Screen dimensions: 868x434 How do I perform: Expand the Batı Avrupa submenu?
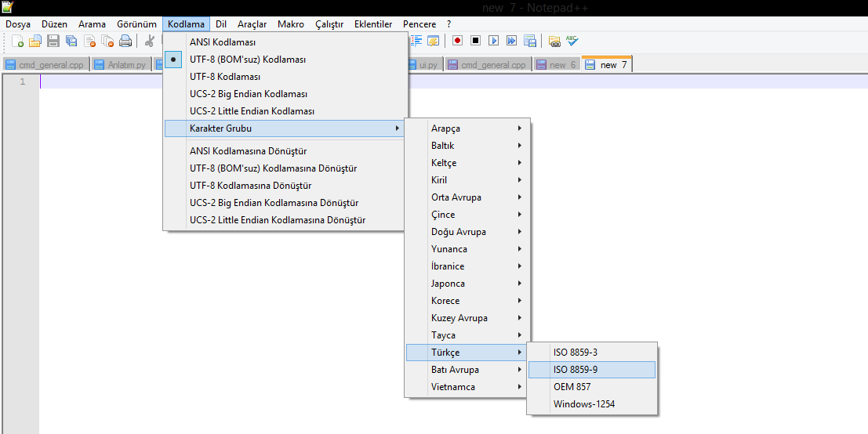point(467,369)
